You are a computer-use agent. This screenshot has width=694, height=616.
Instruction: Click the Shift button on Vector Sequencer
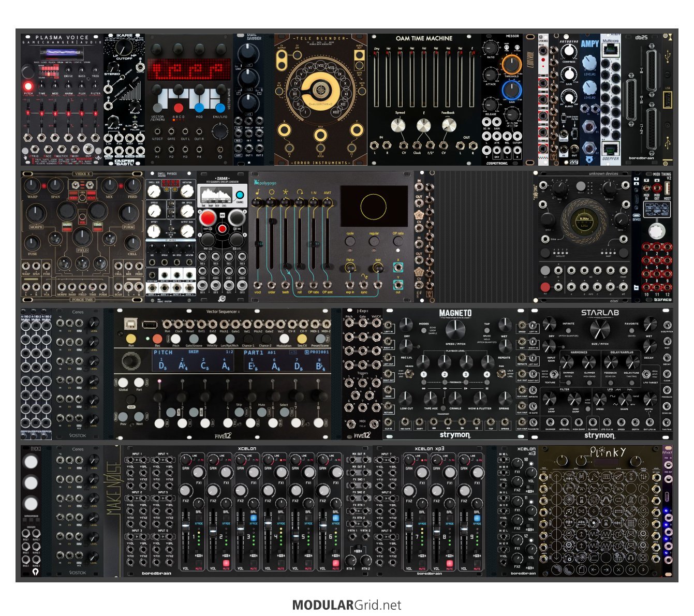pos(131,400)
